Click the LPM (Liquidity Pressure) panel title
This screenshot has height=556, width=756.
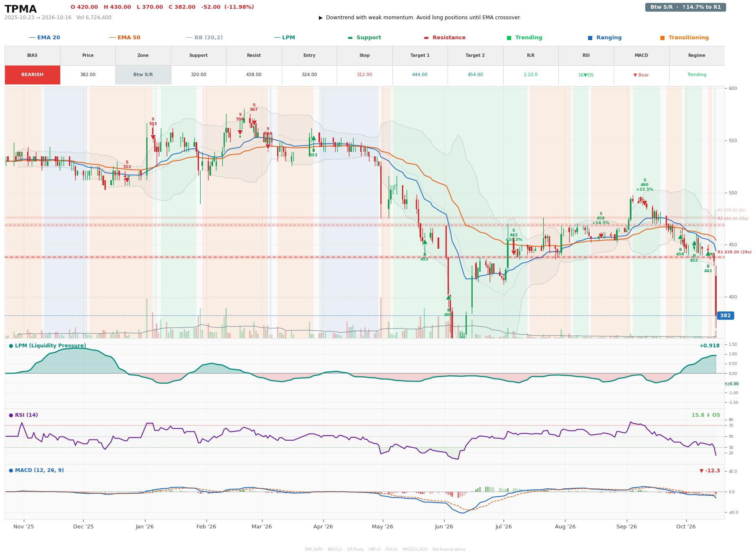click(47, 346)
